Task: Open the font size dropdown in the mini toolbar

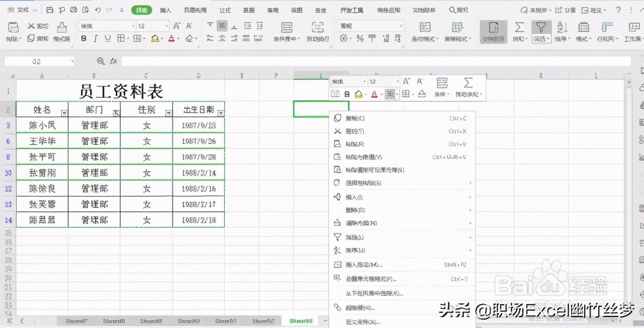Action: point(397,82)
